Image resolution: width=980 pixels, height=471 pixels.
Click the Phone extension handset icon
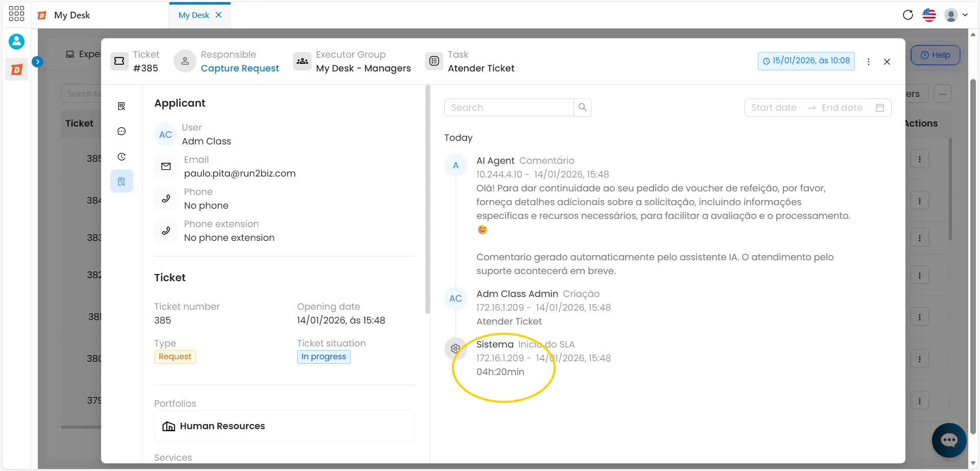(x=166, y=231)
